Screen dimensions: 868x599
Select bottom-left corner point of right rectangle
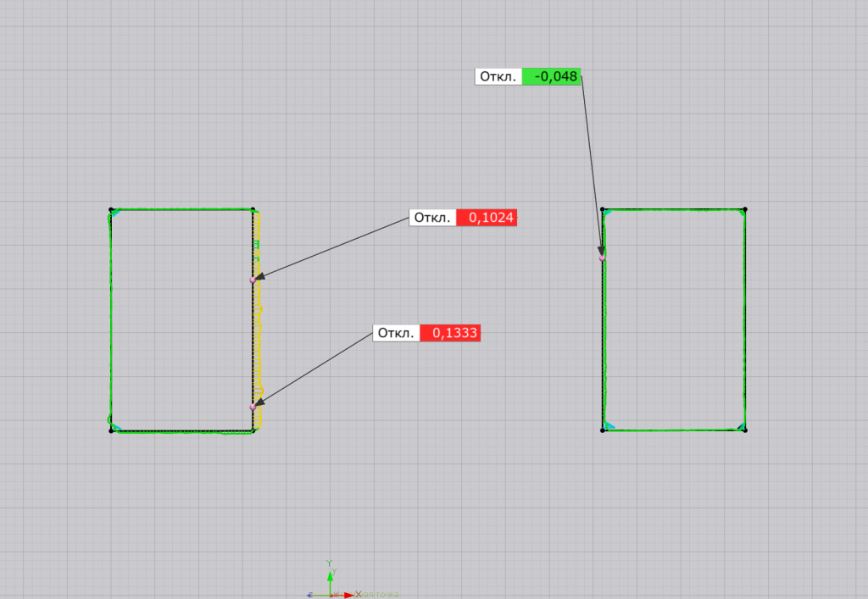pos(603,430)
